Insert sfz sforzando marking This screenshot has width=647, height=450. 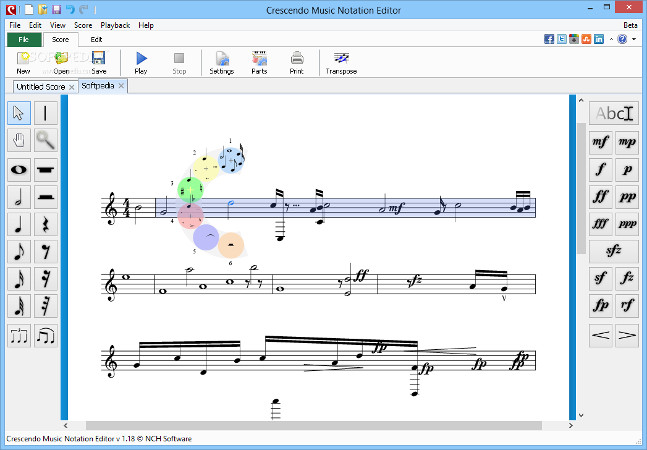[614, 251]
